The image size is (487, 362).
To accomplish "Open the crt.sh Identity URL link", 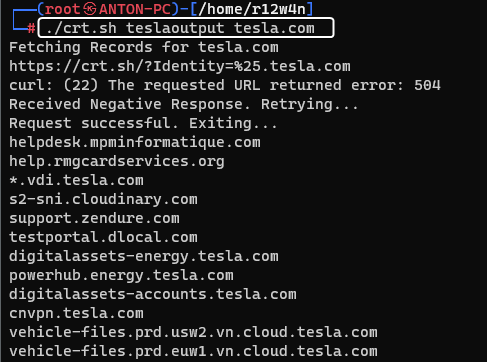I will click(180, 66).
